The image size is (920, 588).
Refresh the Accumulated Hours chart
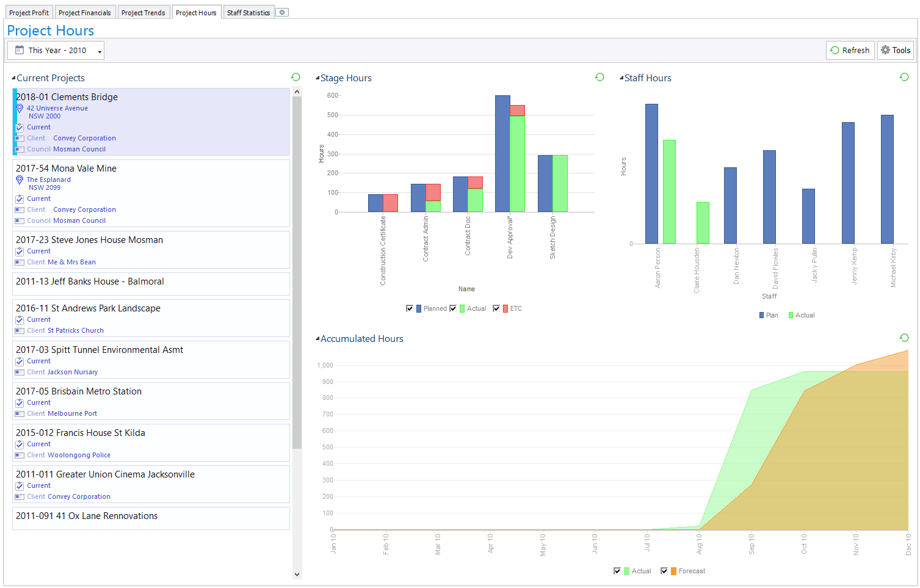click(904, 338)
